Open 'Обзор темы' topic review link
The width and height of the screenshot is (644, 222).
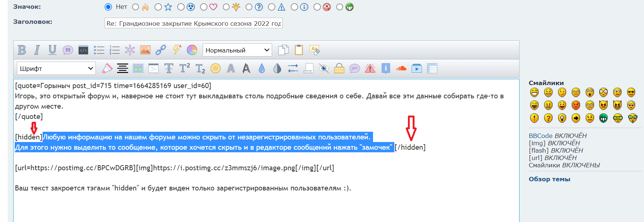[549, 179]
